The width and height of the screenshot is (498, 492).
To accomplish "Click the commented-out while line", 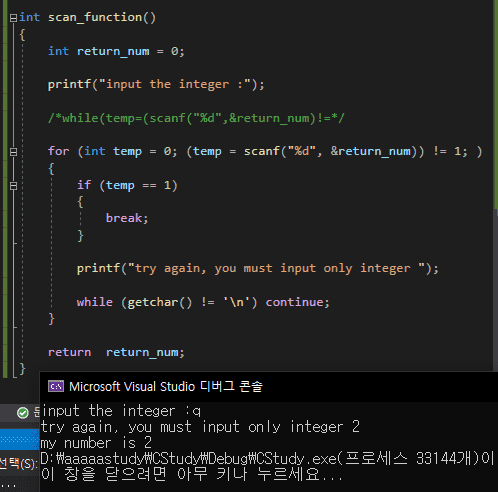I will click(x=196, y=118).
